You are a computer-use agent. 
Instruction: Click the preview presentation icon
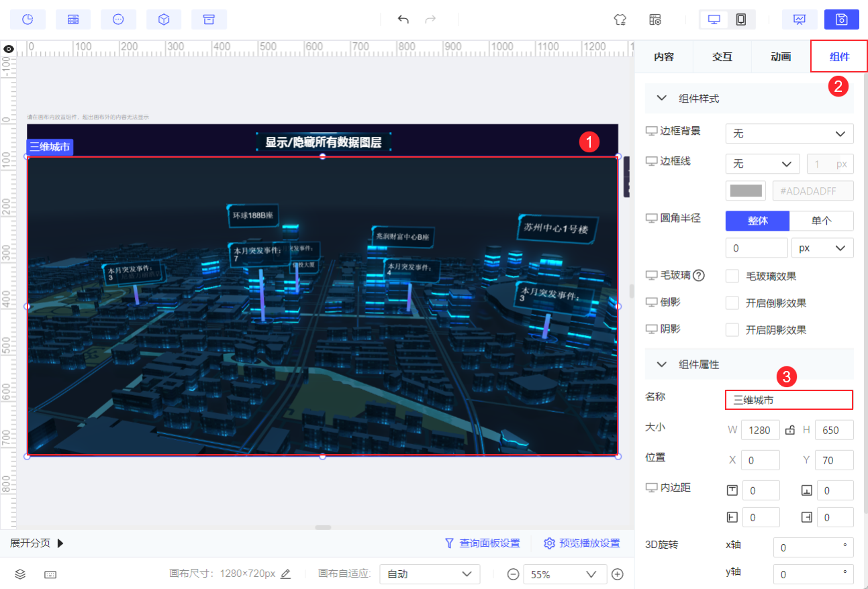click(800, 19)
